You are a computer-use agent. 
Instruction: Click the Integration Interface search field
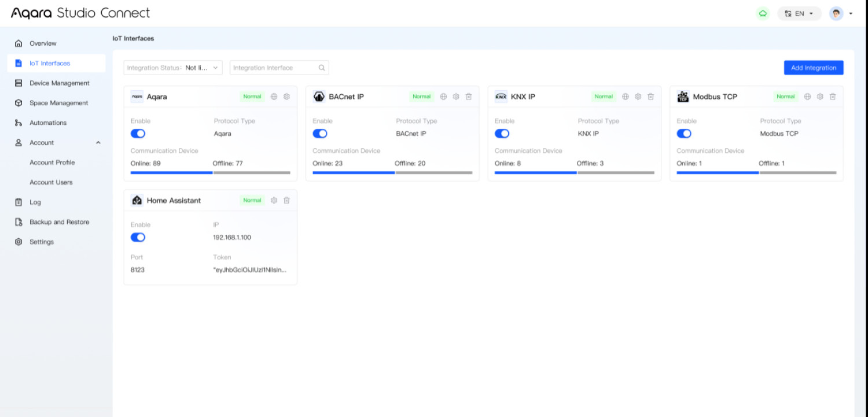[x=274, y=68]
